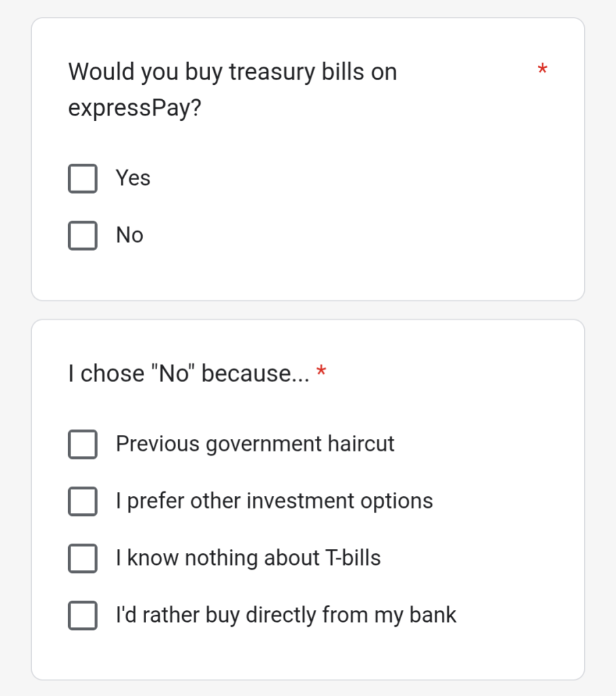Click the "I'd rather buy directly from my bank" text
Viewport: 616px width, 696px height.
[286, 616]
